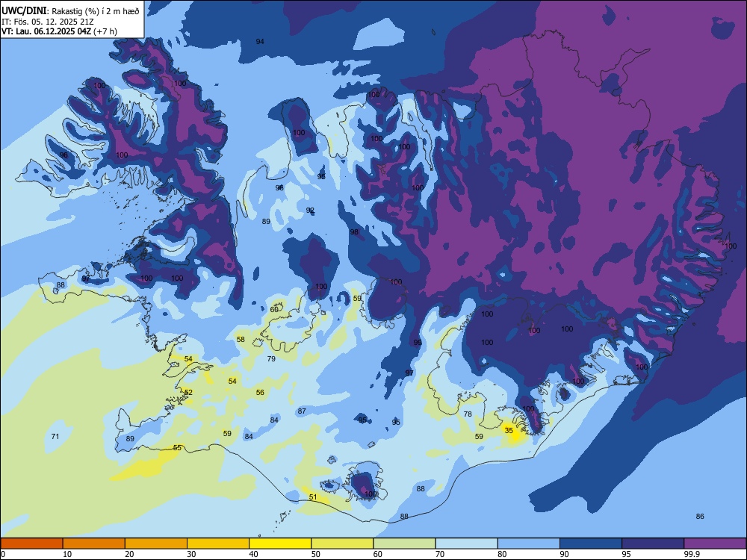Click the 'VT: Lau. 06.12.2025 04Z (+7 h)' line
This screenshot has width=747, height=560.
point(59,31)
